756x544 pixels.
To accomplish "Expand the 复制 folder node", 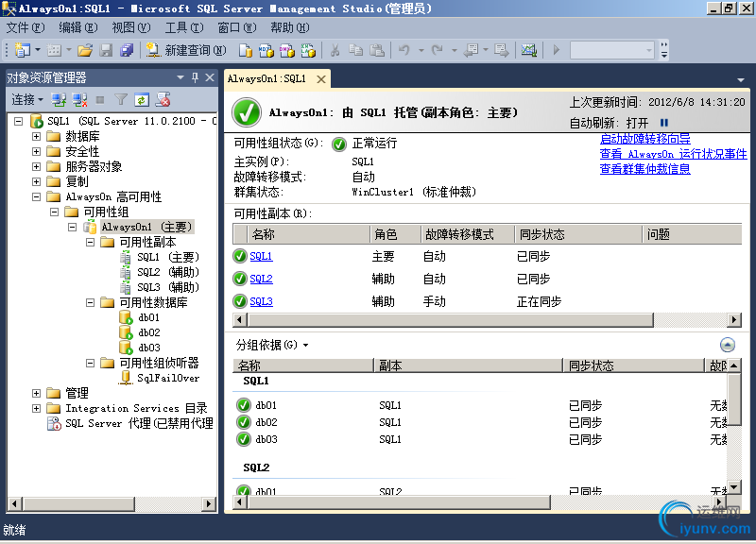I will [36, 181].
